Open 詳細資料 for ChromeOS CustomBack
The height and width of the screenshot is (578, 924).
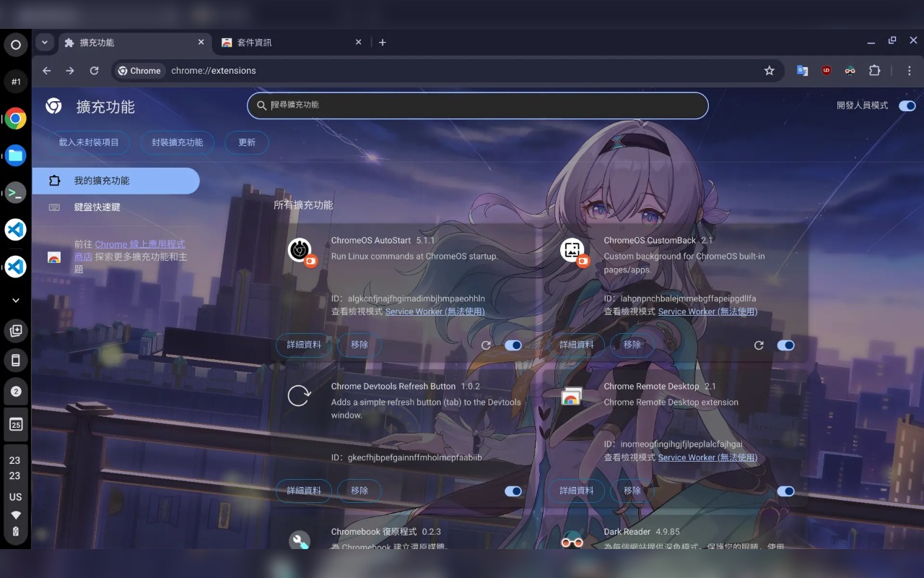pos(576,345)
